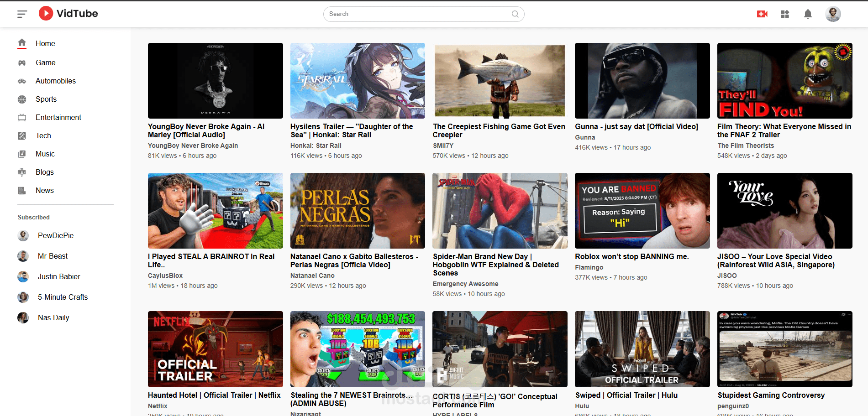
Task: Click the Entertainment TV icon
Action: point(22,117)
